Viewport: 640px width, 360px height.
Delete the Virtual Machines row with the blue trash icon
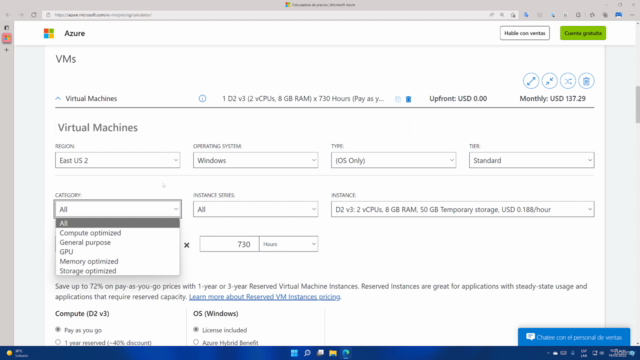(409, 99)
